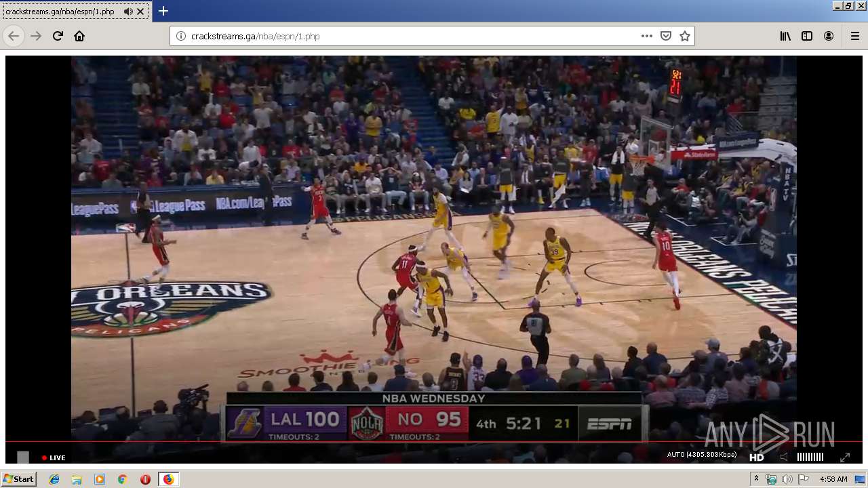Open Action Center flag icon
868x488 pixels.
(x=803, y=479)
